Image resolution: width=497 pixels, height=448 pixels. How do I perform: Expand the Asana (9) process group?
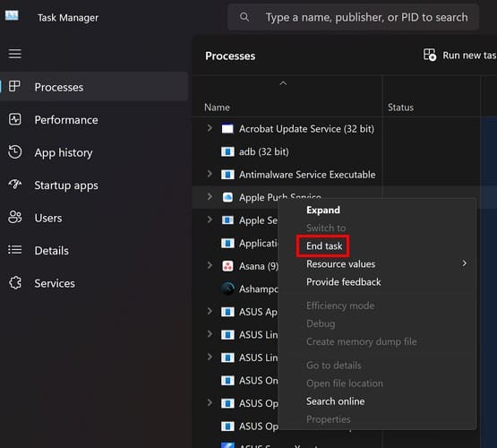tap(210, 265)
